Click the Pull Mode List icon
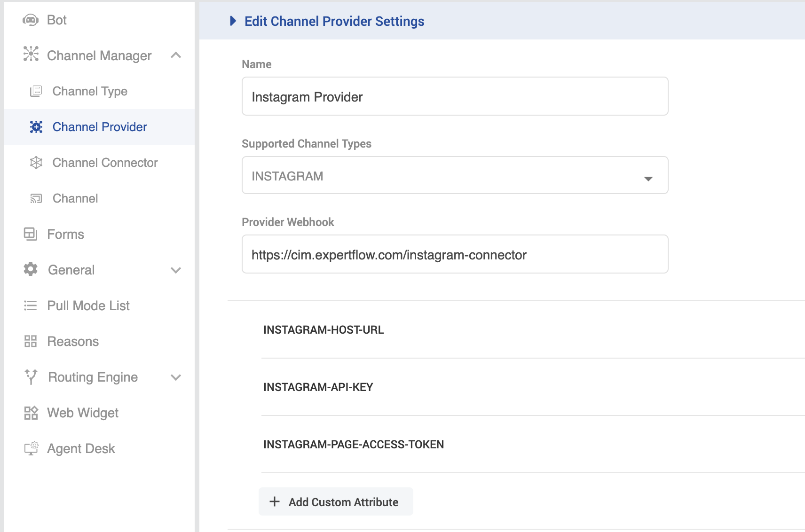 pyautogui.click(x=31, y=305)
